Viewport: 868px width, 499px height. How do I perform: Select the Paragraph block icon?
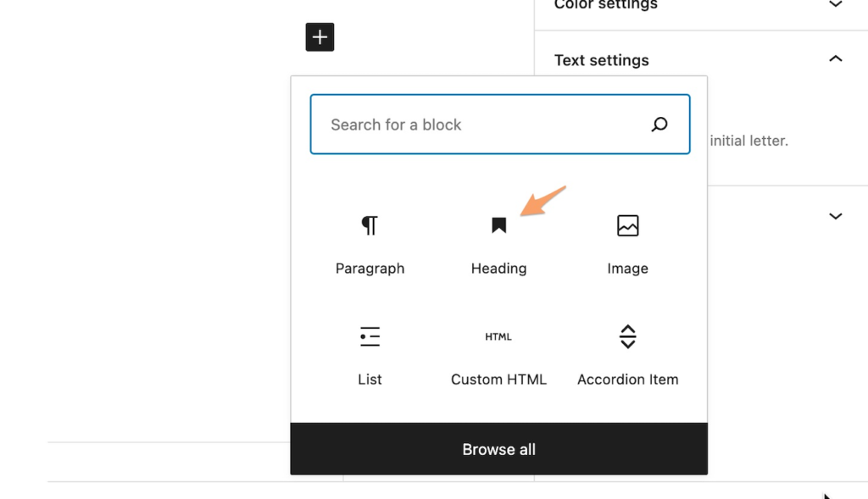coord(370,225)
